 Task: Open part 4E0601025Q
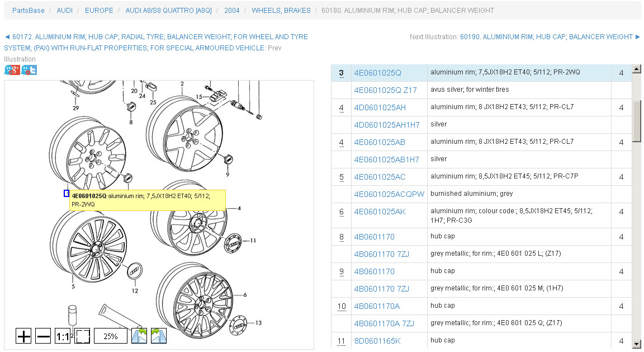click(x=377, y=73)
